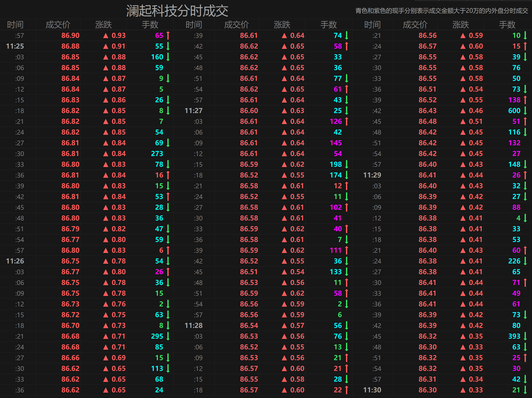Click the 涨跌 value 0.93
The image size is (532, 398).
pyautogui.click(x=119, y=36)
